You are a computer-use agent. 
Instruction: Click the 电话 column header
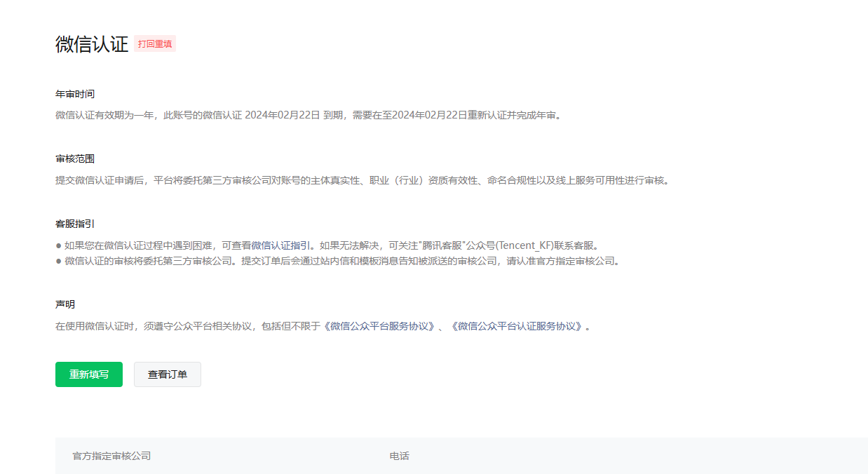[x=400, y=456]
